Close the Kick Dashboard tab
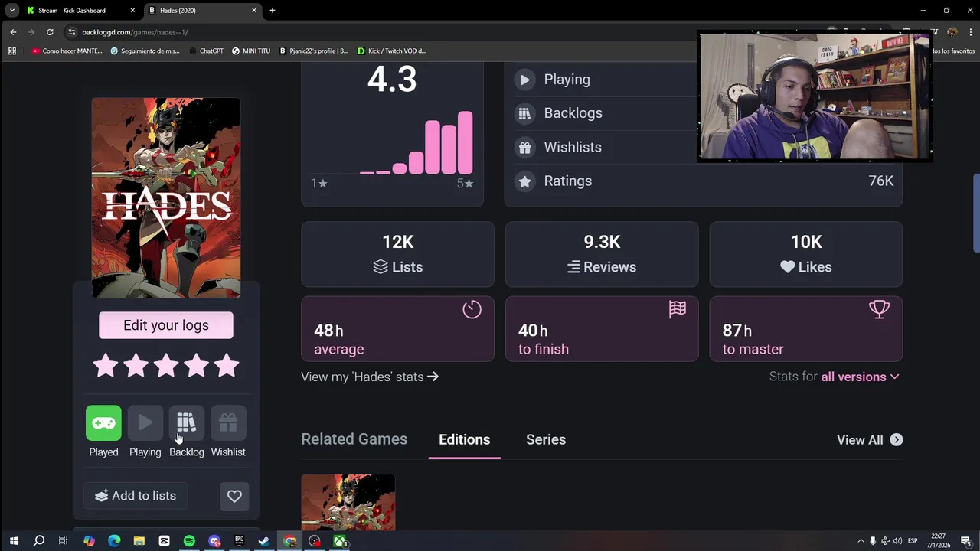Viewport: 980px width, 551px height. (132, 11)
